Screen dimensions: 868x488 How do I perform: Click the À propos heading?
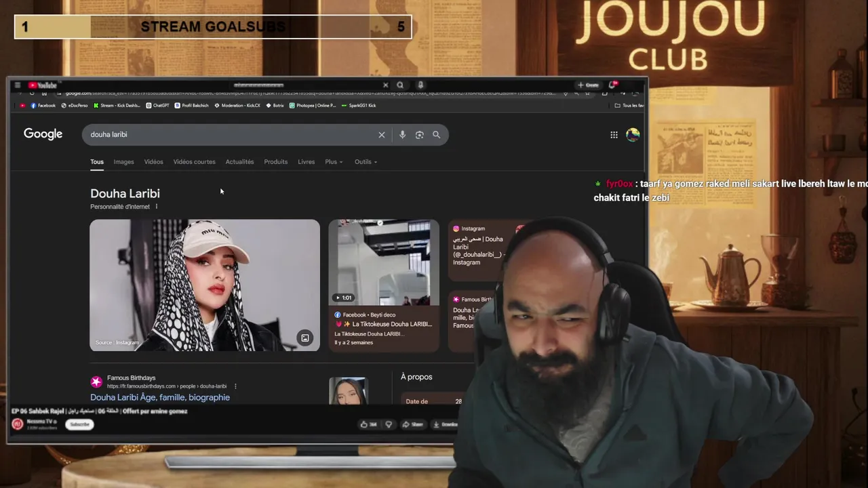(416, 377)
